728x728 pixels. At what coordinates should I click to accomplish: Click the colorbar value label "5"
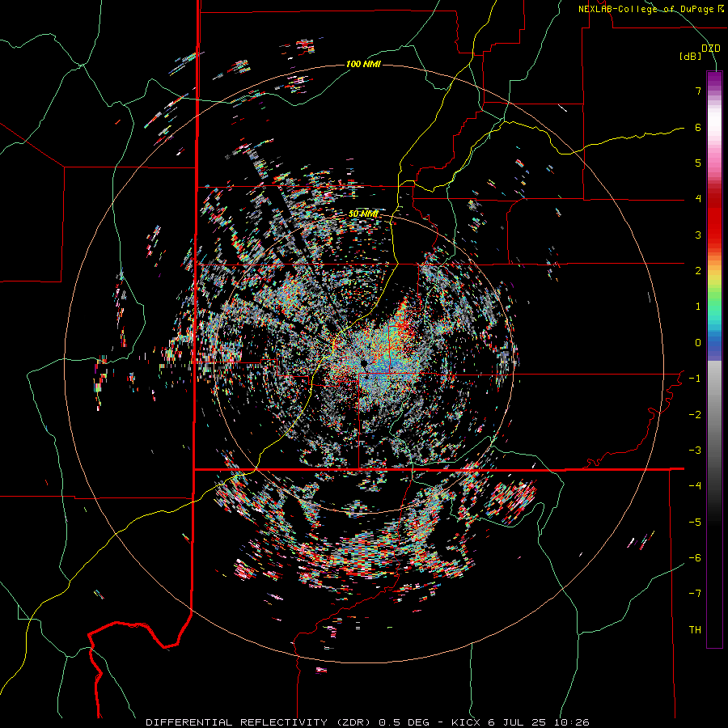coord(698,163)
